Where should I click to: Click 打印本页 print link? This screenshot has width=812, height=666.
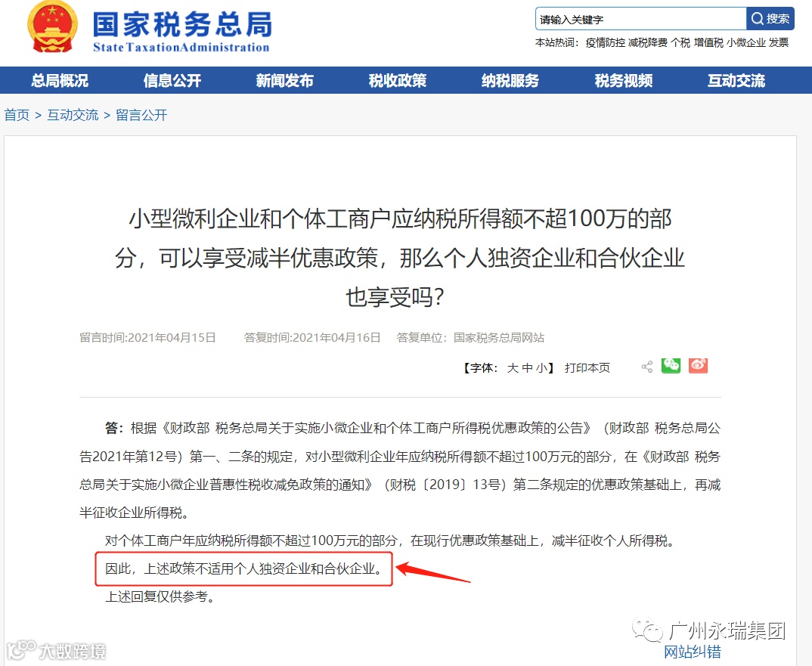click(587, 367)
